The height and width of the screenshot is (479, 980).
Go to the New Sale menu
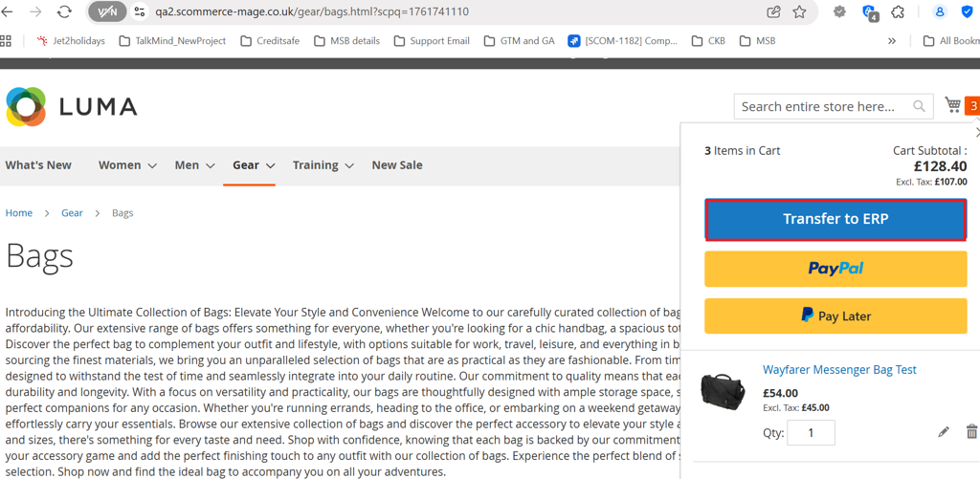pyautogui.click(x=396, y=165)
